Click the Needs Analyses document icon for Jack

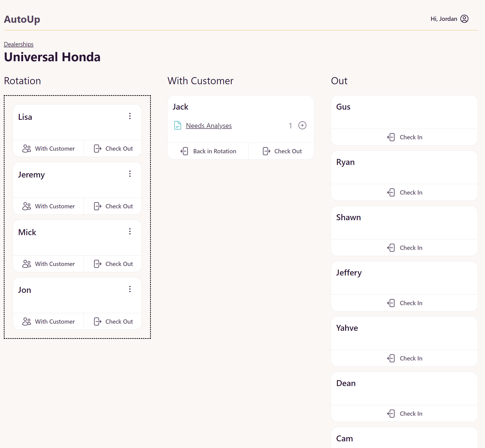pos(177,125)
